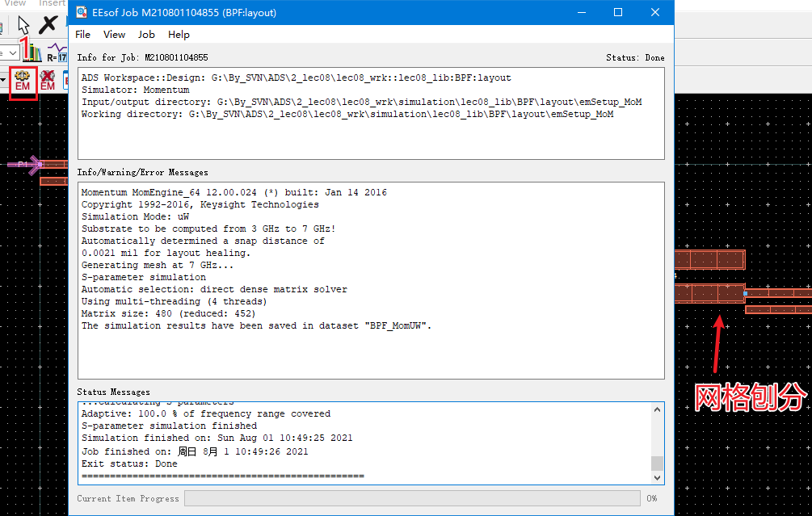Screen dimensions: 812x516
Task: Click the 'ADS Workspace::Design' path line
Action: (x=297, y=78)
